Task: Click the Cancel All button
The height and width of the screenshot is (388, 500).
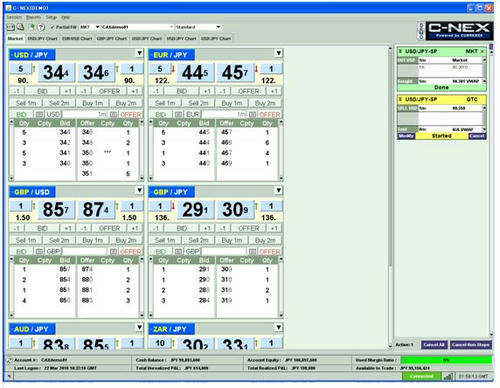Action: pos(434,345)
